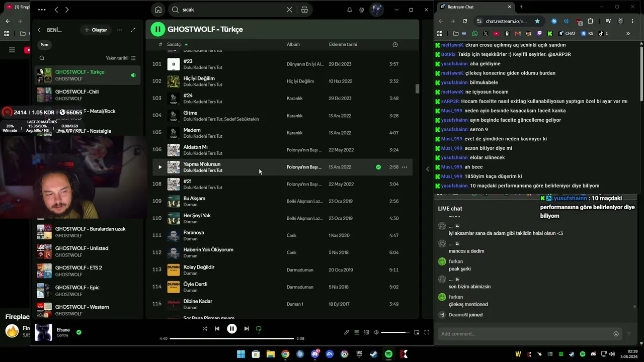Open the Chrome extensions puzzle icon
This screenshot has height=362, width=644.
pos(591,21)
